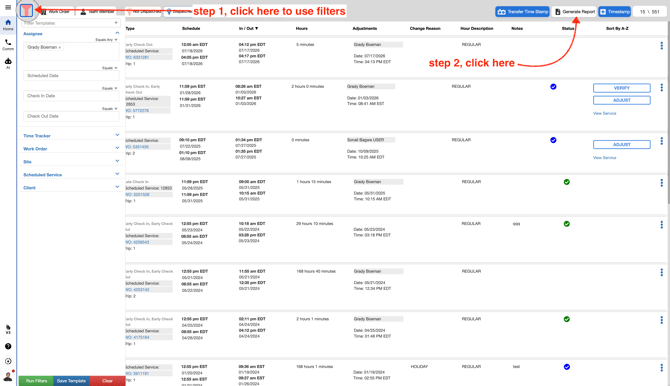Open kebab menu for WO 4253142 row
Screen dimensions: 670x386
[x=661, y=272]
